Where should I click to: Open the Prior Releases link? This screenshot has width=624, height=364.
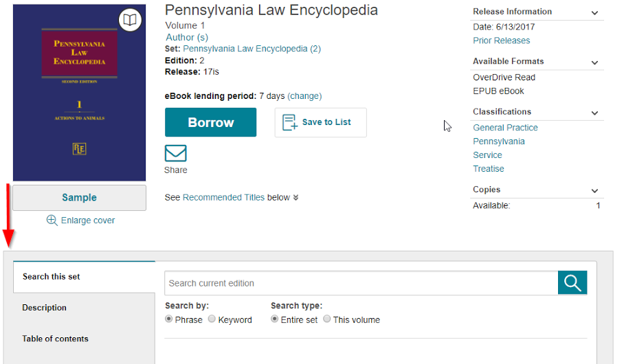[501, 41]
